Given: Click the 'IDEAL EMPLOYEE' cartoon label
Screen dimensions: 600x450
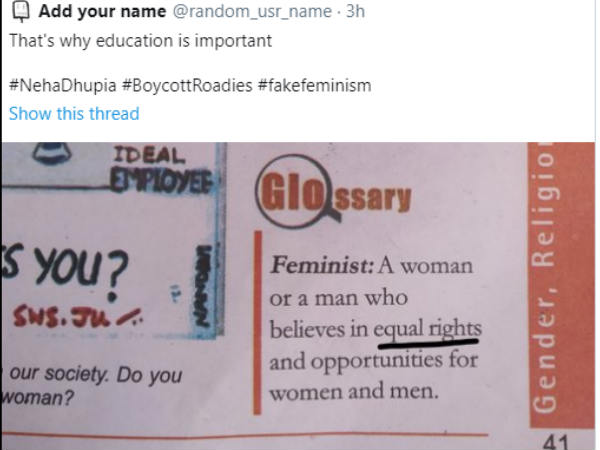Looking at the screenshot, I should [161, 170].
